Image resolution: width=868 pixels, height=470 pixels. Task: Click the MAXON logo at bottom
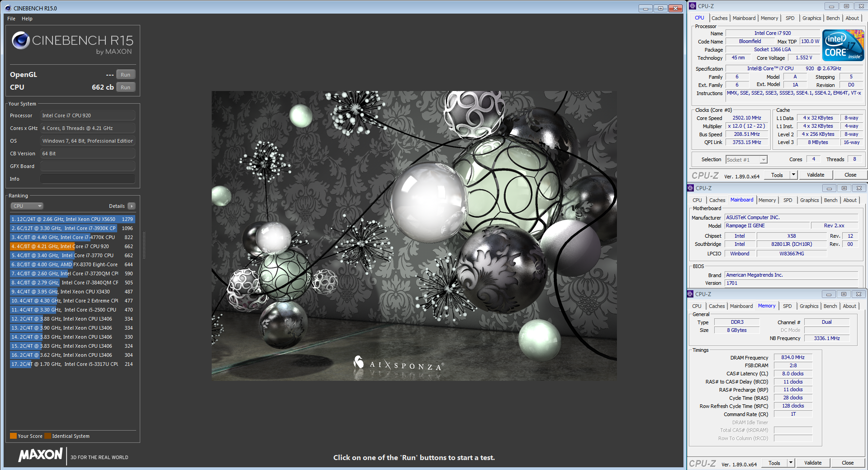coord(40,455)
